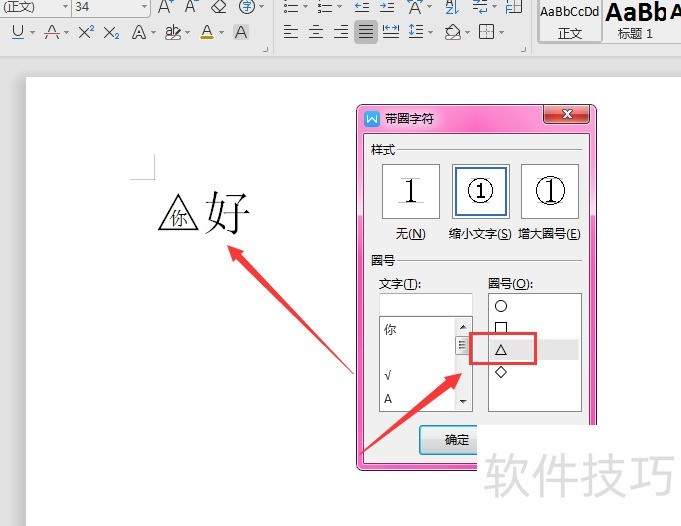
Task: Expand the borders dropdown arrow
Action: (x=501, y=33)
